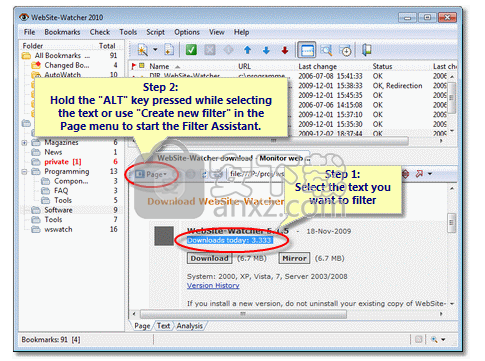Image resolution: width=485 pixels, height=361 pixels.
Task: Select the Magazines folder
Action: coord(61,142)
